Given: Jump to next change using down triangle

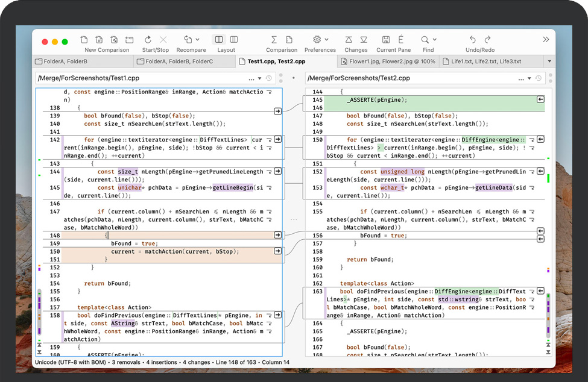Looking at the screenshot, I should (x=364, y=40).
